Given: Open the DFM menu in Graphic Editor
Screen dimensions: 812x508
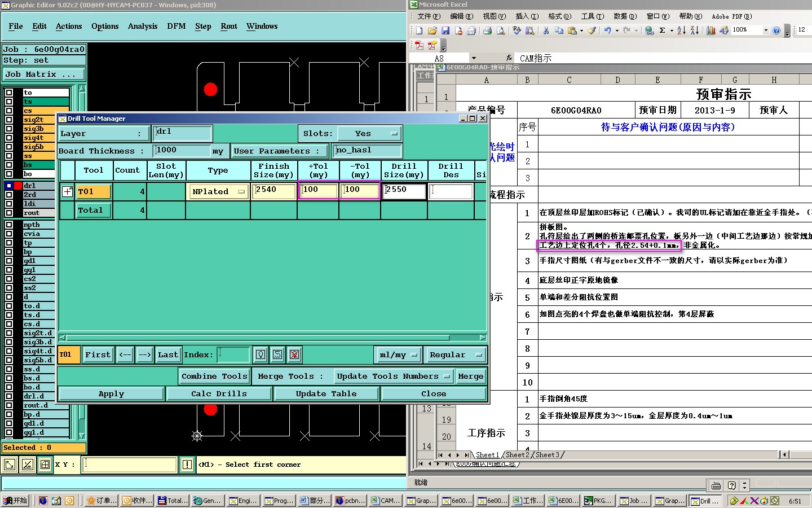Looking at the screenshot, I should 176,26.
